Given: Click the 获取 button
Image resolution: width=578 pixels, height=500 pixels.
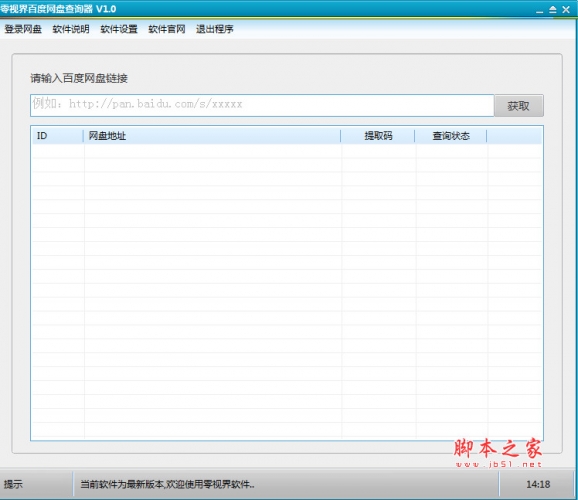Looking at the screenshot, I should coord(519,106).
